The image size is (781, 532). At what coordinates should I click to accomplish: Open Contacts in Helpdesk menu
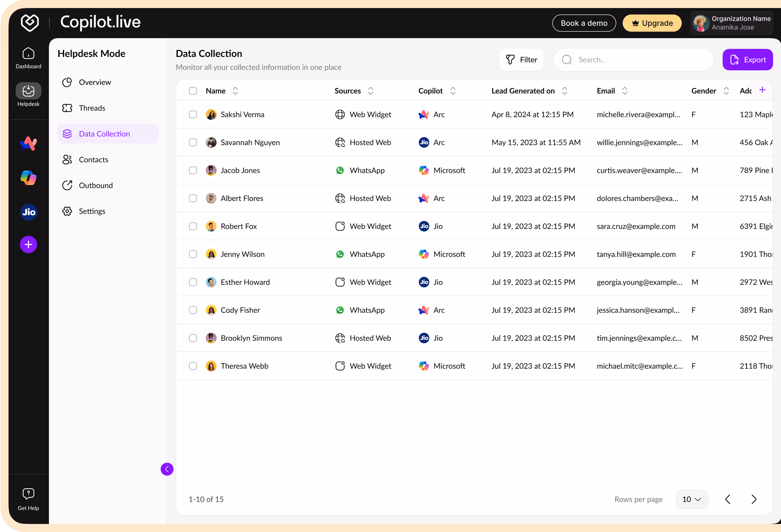click(108, 160)
